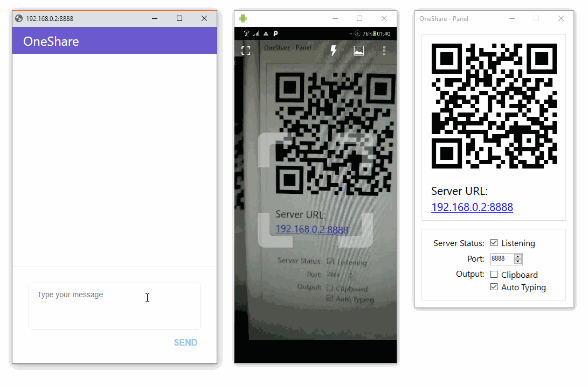Minimize the OneShare - Panel window
The image size is (588, 386).
point(512,18)
